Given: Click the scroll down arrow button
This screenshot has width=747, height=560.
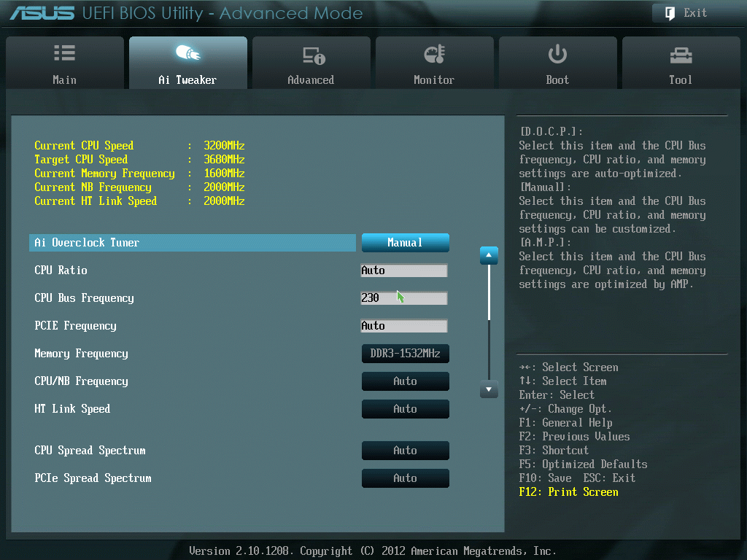Looking at the screenshot, I should click(x=489, y=389).
